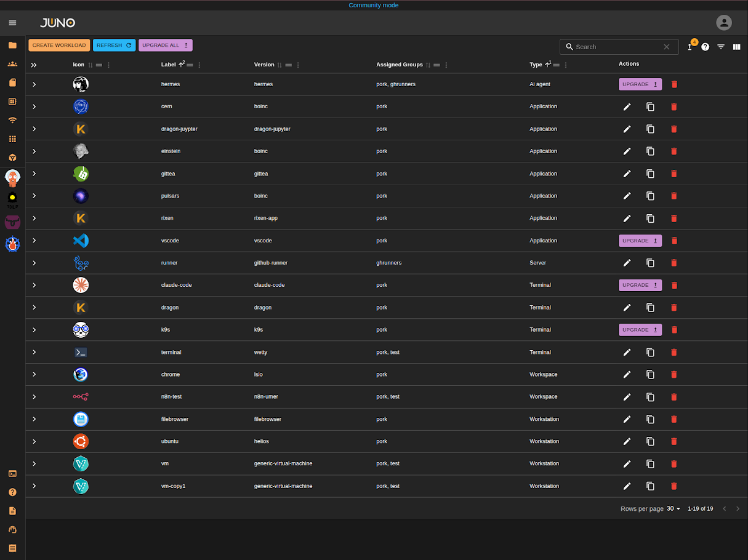
Task: Open the table filter list icon
Action: pyautogui.click(x=721, y=47)
